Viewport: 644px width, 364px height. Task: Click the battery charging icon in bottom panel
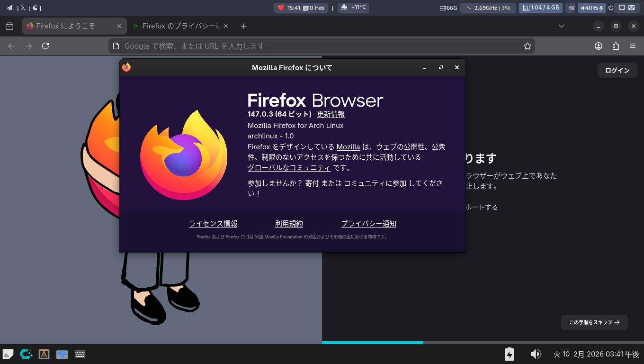coord(510,354)
